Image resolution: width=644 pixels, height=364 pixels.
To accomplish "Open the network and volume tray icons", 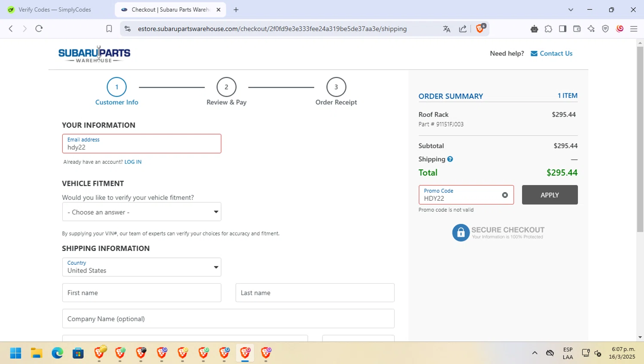I will [x=591, y=353].
